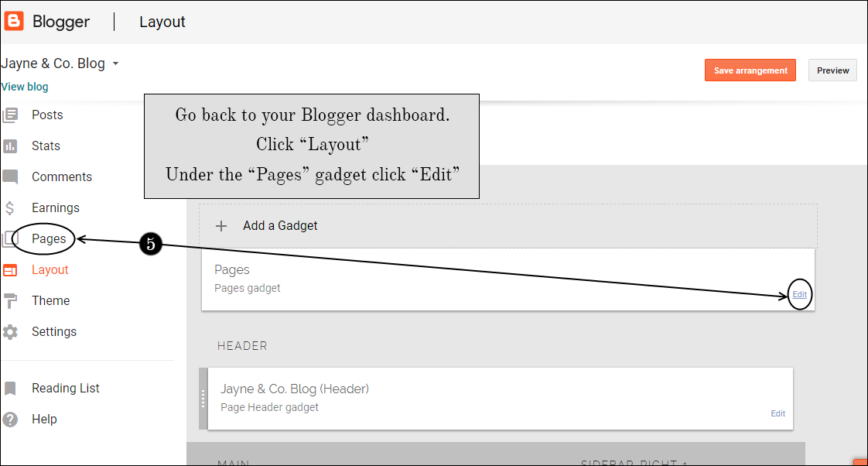
Task: Click the Comments speech bubble icon
Action: tap(12, 176)
